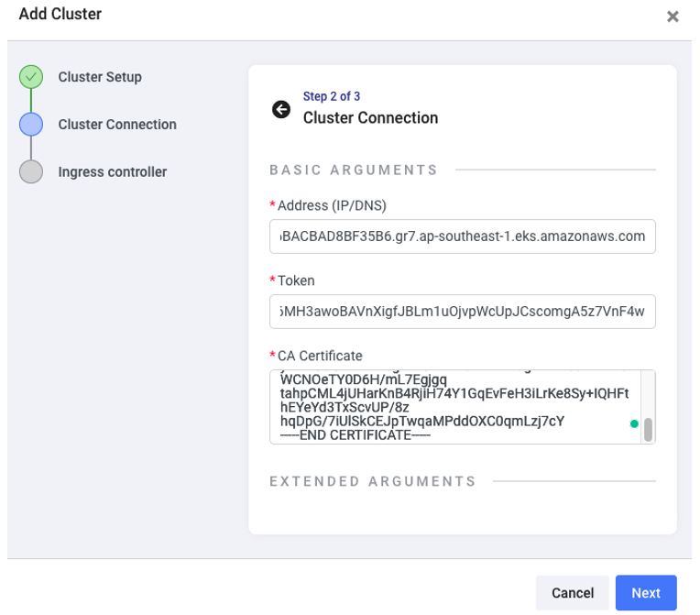Image resolution: width=700 pixels, height=615 pixels.
Task: Focus the Token input field
Action: [463, 313]
